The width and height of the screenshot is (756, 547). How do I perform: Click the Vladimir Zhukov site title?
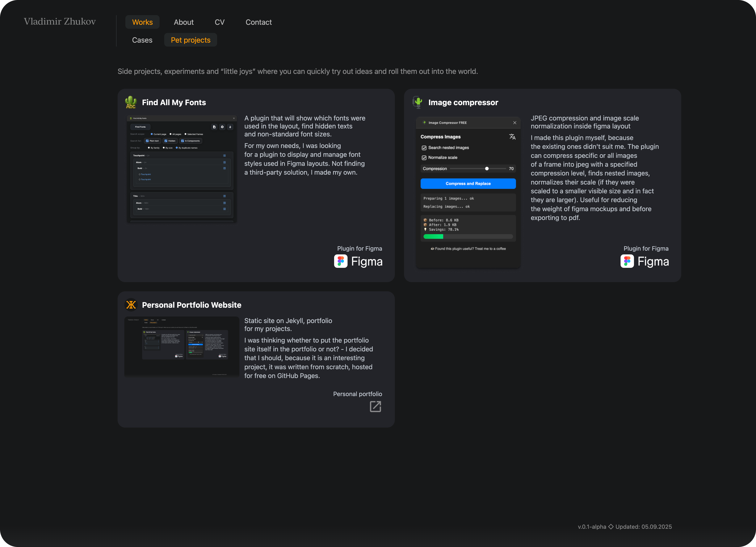[x=60, y=21]
